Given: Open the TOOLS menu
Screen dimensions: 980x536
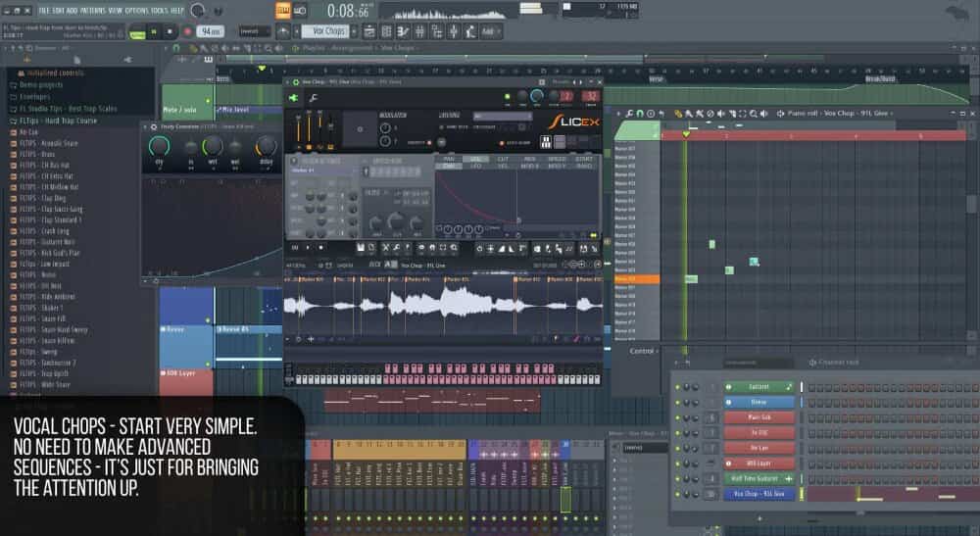Looking at the screenshot, I should pyautogui.click(x=154, y=9).
